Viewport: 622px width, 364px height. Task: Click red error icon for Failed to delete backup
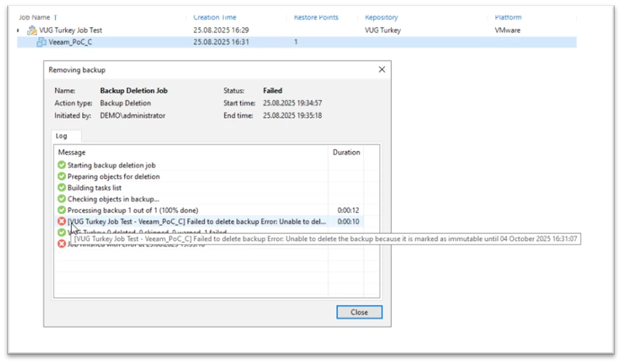(x=61, y=221)
